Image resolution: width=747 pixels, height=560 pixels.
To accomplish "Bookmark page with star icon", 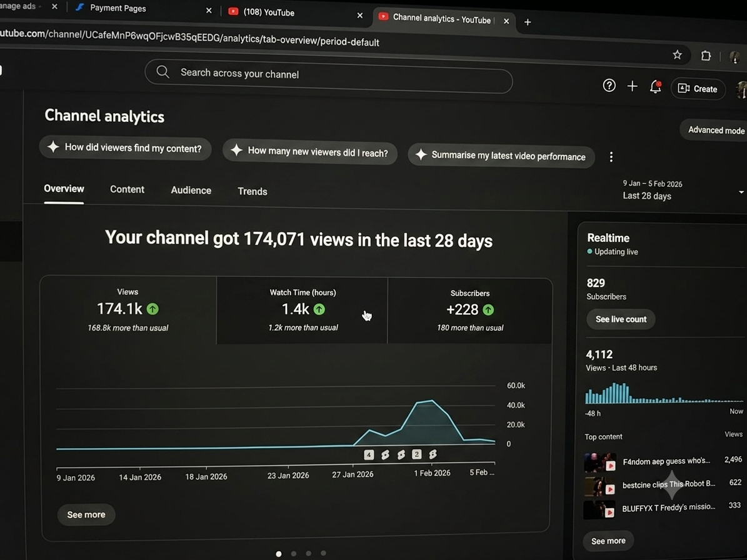I will 677,55.
